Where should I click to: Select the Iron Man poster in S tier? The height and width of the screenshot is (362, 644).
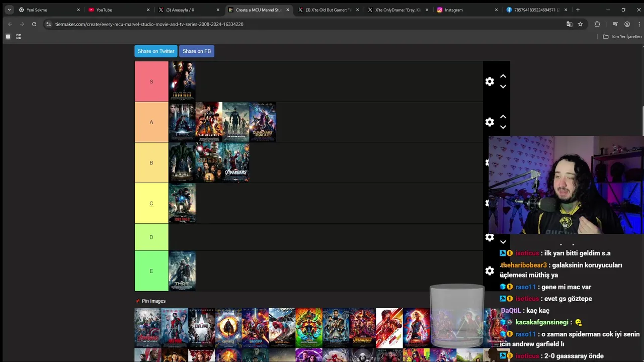click(x=182, y=81)
